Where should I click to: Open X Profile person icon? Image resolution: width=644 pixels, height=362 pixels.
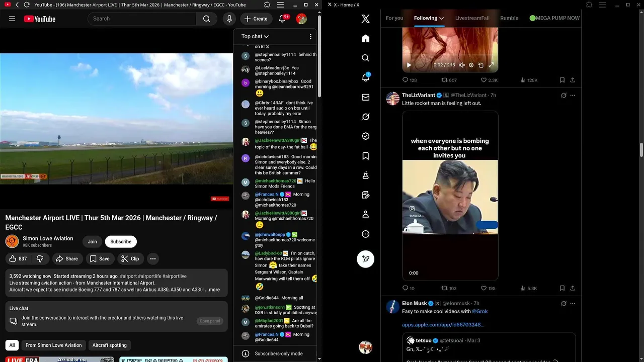(366, 214)
